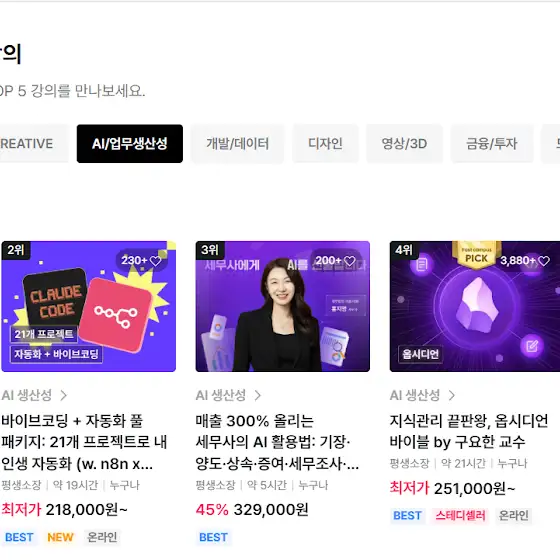Screen dimensions: 560x560
Task: Switch to the 개발/데이터 tab
Action: 238,144
